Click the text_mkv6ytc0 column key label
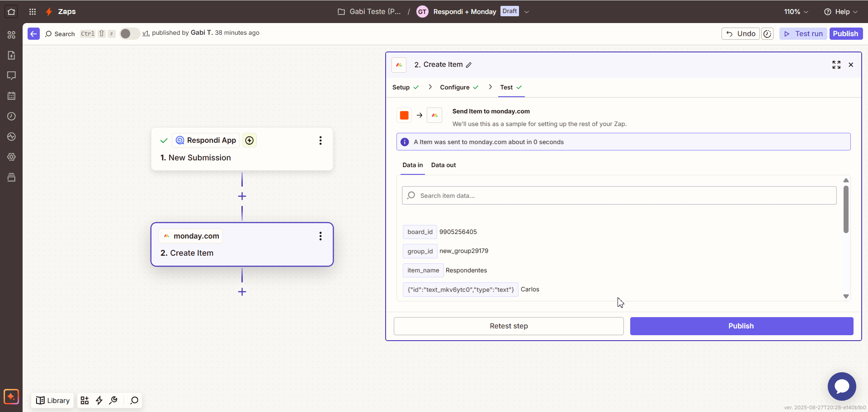This screenshot has width=868, height=412. pyautogui.click(x=461, y=290)
